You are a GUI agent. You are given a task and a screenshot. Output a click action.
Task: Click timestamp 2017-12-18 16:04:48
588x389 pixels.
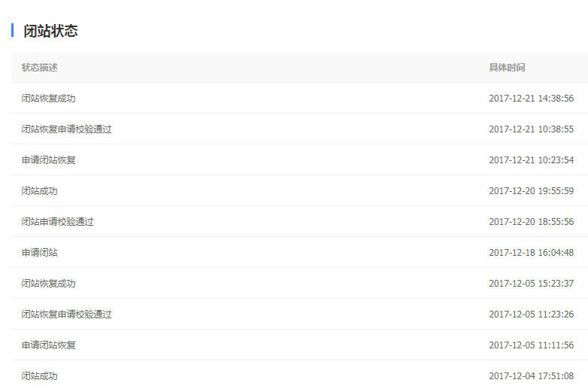(531, 253)
